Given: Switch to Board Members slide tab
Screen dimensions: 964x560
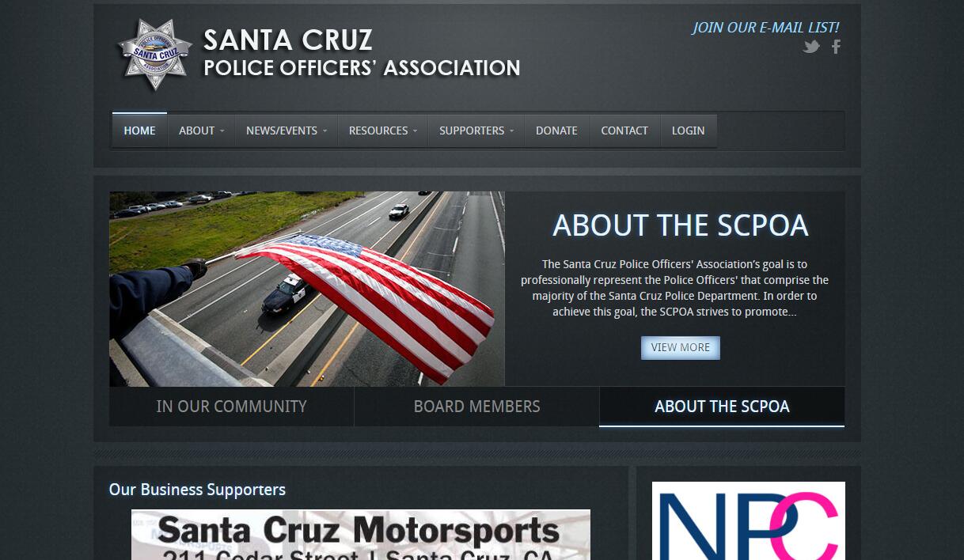Looking at the screenshot, I should [476, 407].
